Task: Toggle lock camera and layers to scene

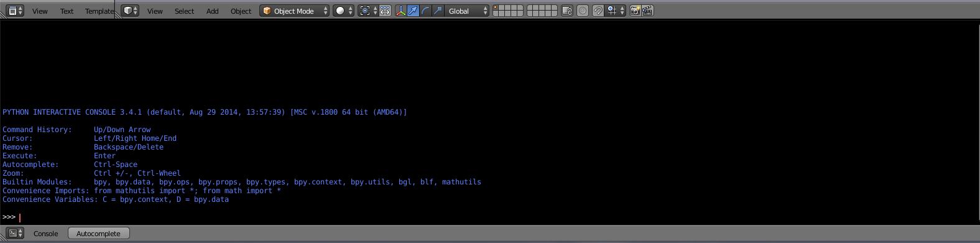Action: pyautogui.click(x=566, y=11)
